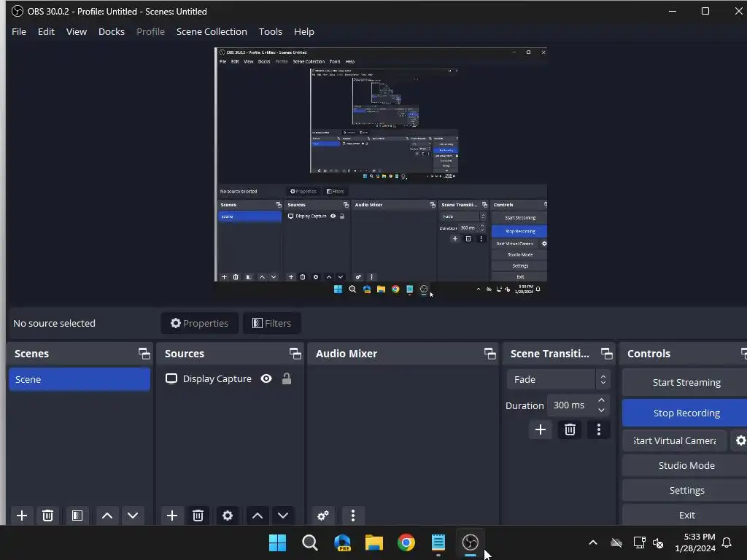Add a scene transition with plus button

541,430
